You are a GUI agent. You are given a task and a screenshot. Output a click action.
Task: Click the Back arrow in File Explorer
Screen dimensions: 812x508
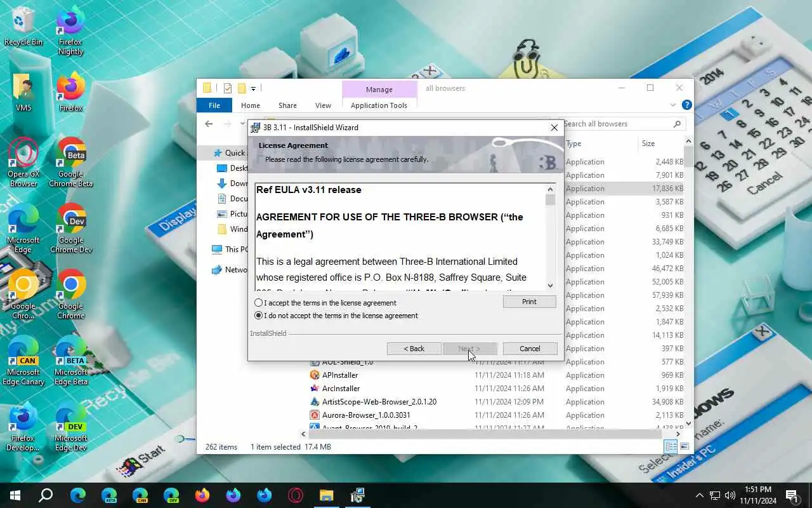pos(209,124)
